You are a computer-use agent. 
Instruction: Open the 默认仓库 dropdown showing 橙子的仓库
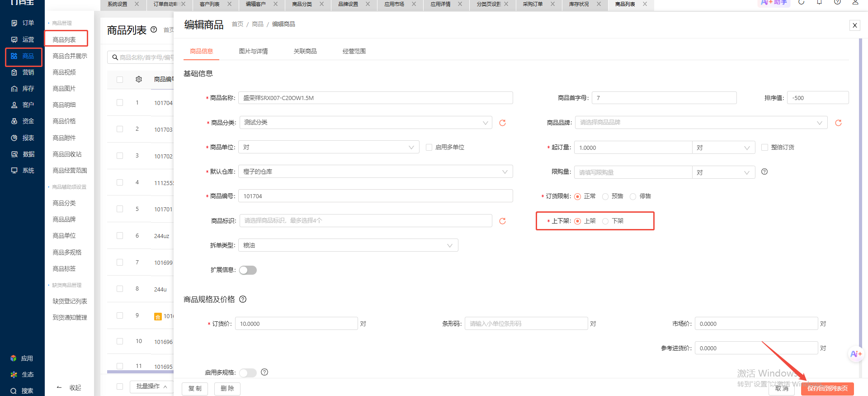click(x=376, y=172)
